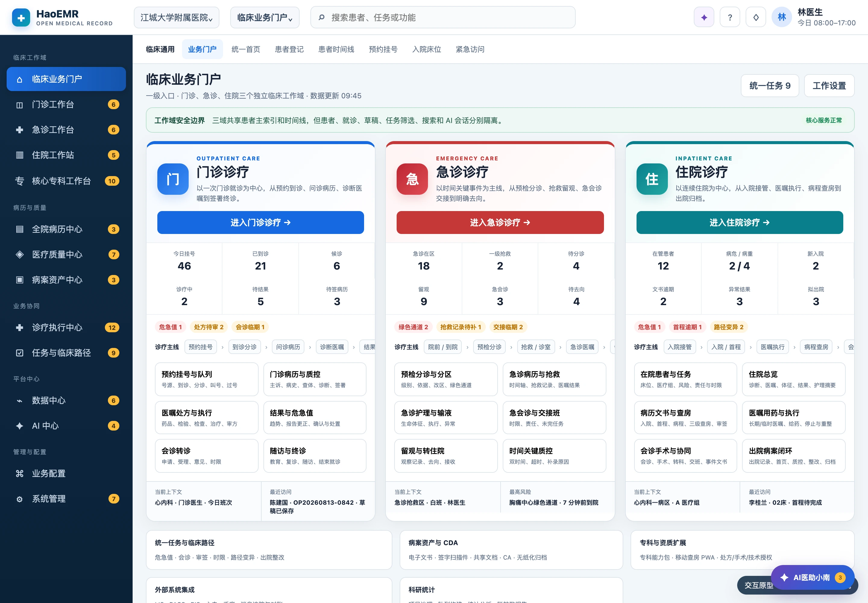
Task: Open 系统管理 in sidebar
Action: 66,499
